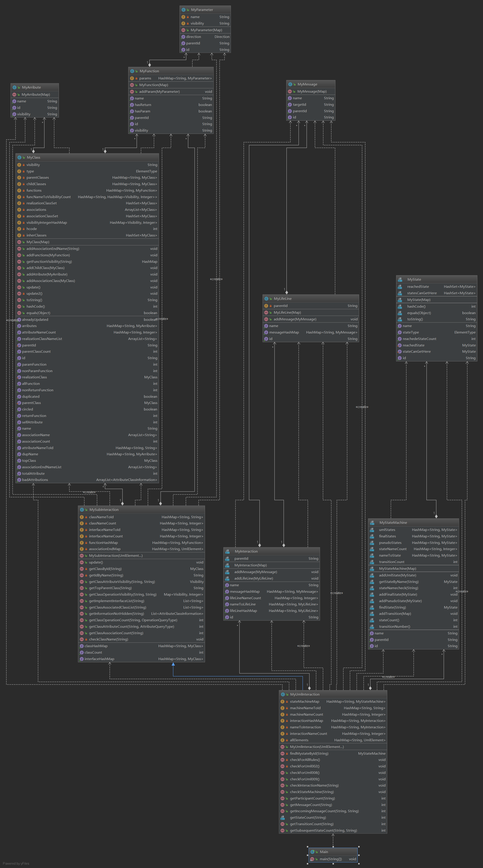The image size is (483, 868).
Task: Click the addTransition(Map) method in MyStateMachine
Action: coord(395,614)
